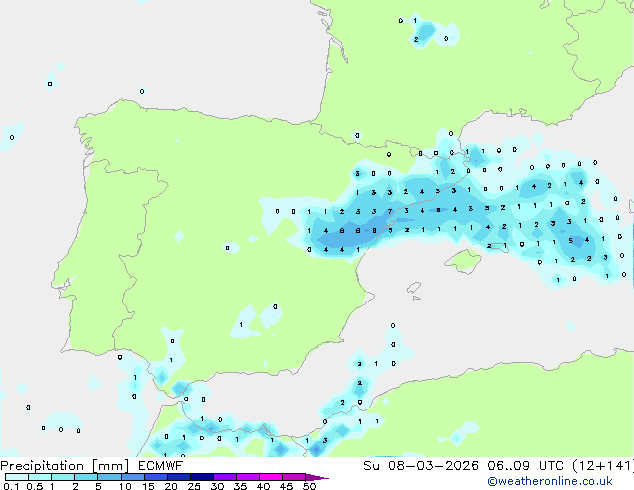Pick the 10–15 mm blue legend swatch
The height and width of the screenshot is (490, 634).
[132, 477]
